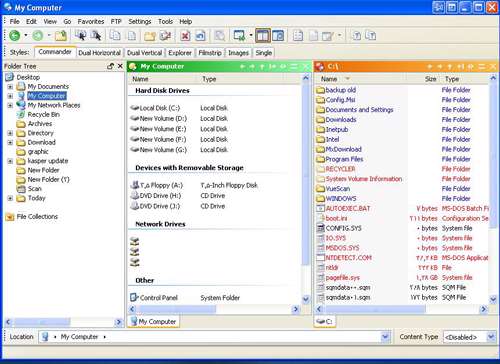The width and height of the screenshot is (500, 364).
Task: Expand My Network Places tree node
Action: coord(10,105)
